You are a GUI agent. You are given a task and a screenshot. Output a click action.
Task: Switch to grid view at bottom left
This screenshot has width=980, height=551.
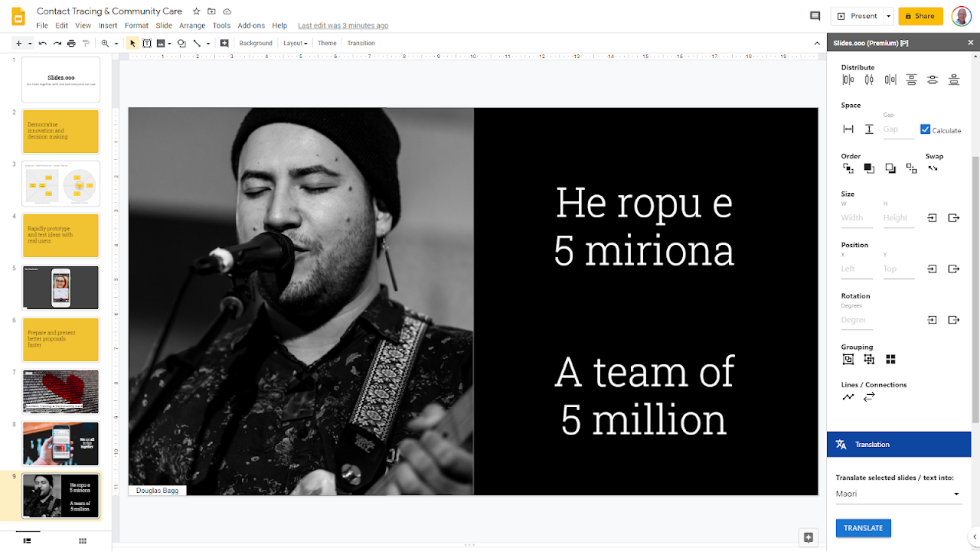pos(83,541)
